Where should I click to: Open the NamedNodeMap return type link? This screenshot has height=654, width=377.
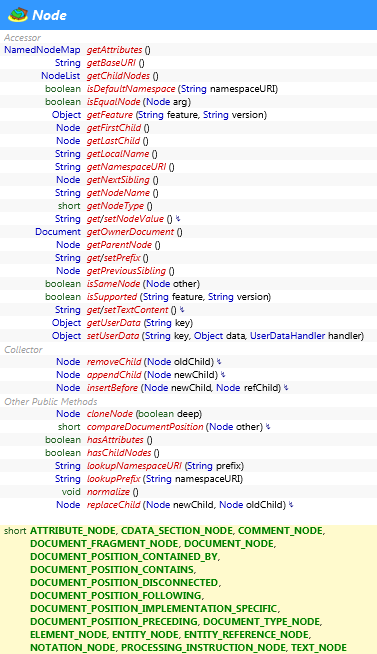tap(42, 50)
